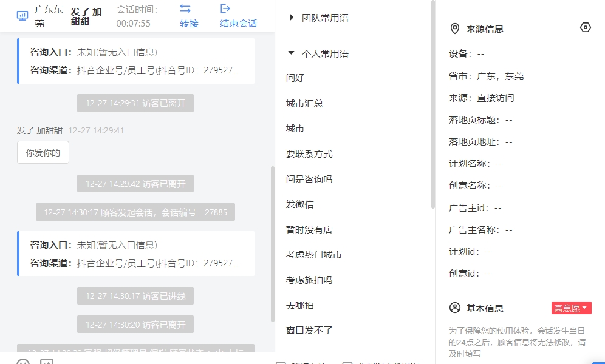Click the 14:30:20 访客已离开 notice

point(135,325)
